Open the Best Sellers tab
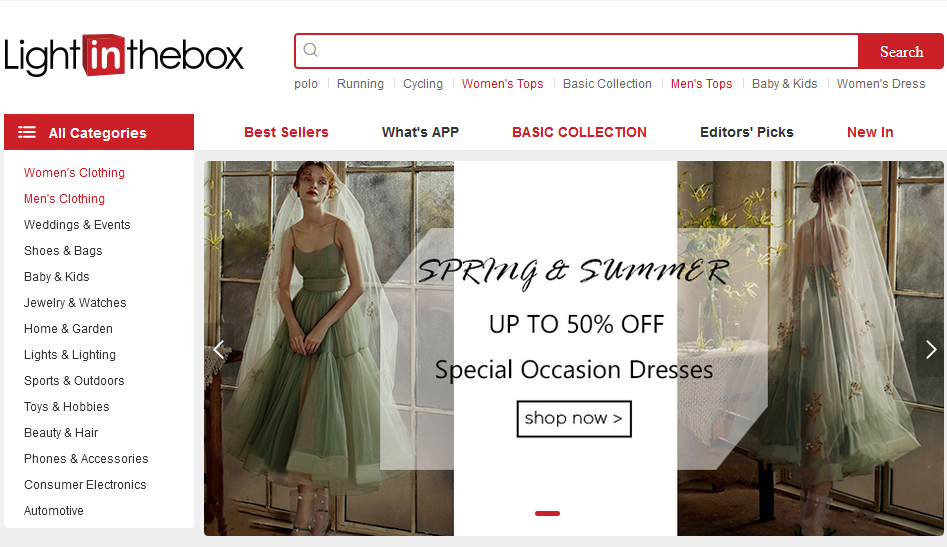Screen dimensions: 947x547 click(286, 132)
